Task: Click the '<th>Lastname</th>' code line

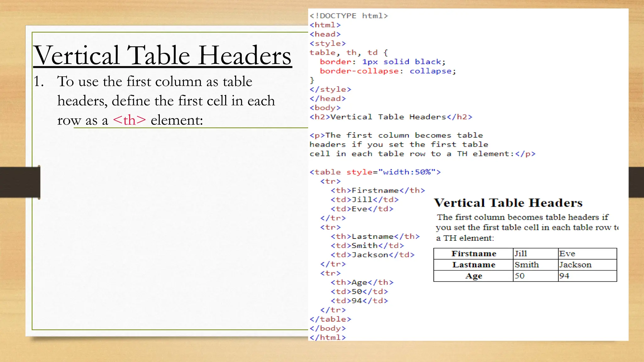Action: point(375,236)
